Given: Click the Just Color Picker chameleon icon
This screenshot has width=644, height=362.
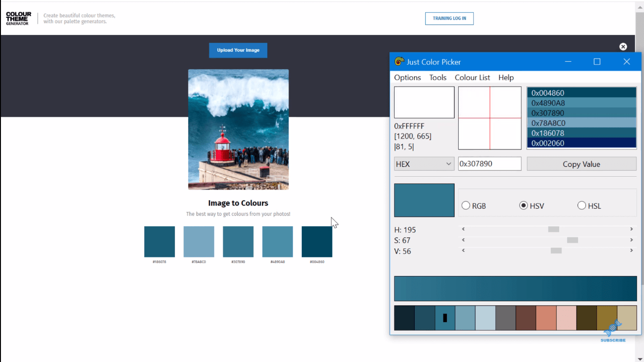Looking at the screenshot, I should [x=399, y=62].
